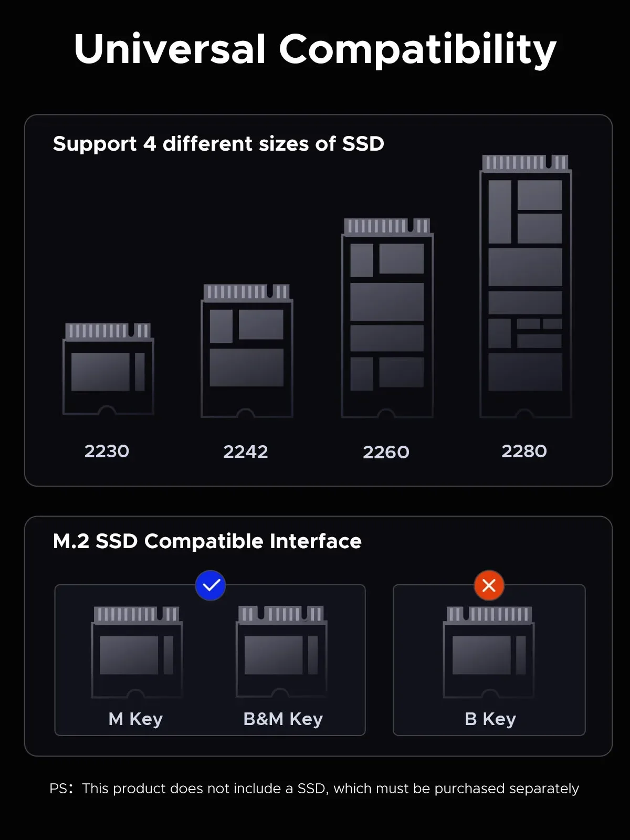Click the 2230 SSD illustration

click(x=108, y=370)
